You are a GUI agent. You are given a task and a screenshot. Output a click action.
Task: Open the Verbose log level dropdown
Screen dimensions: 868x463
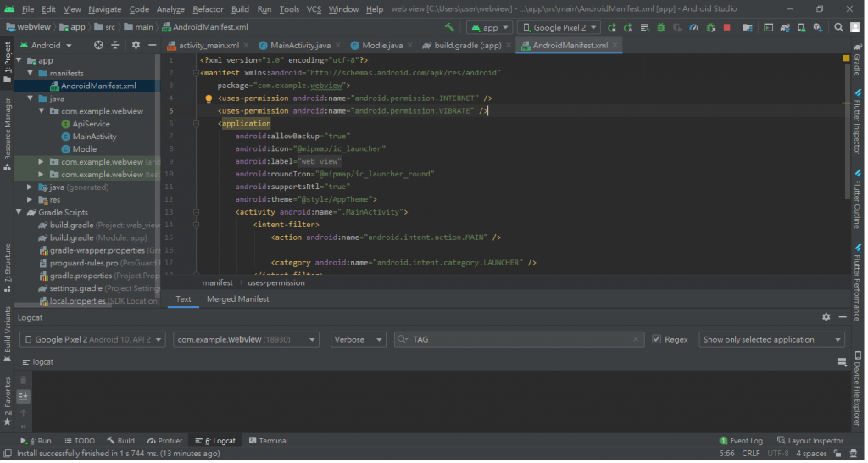359,341
